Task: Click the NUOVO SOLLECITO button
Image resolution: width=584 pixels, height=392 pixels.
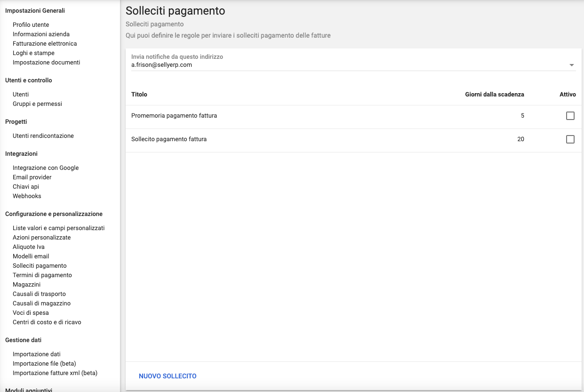Action: (168, 376)
